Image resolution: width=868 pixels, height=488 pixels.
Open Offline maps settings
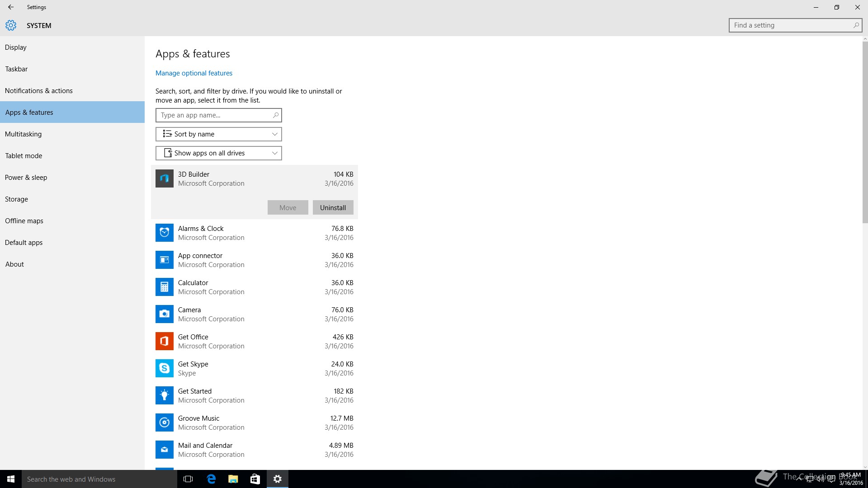[x=72, y=221]
